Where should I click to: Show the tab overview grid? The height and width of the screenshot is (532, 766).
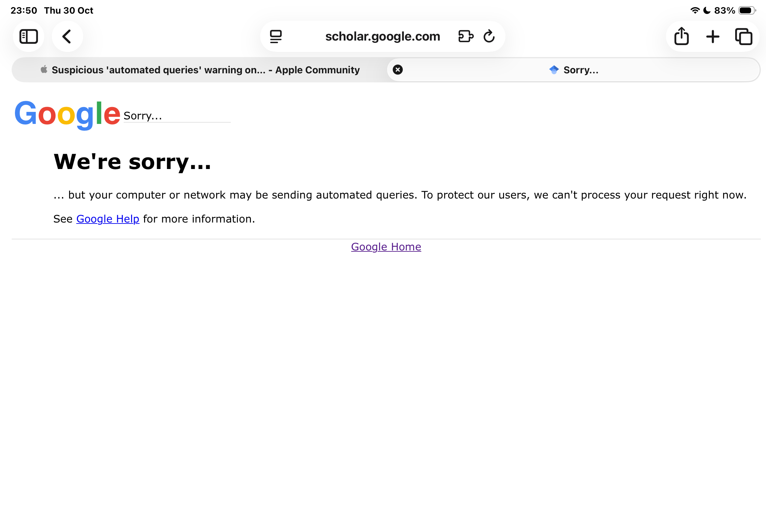pos(743,36)
